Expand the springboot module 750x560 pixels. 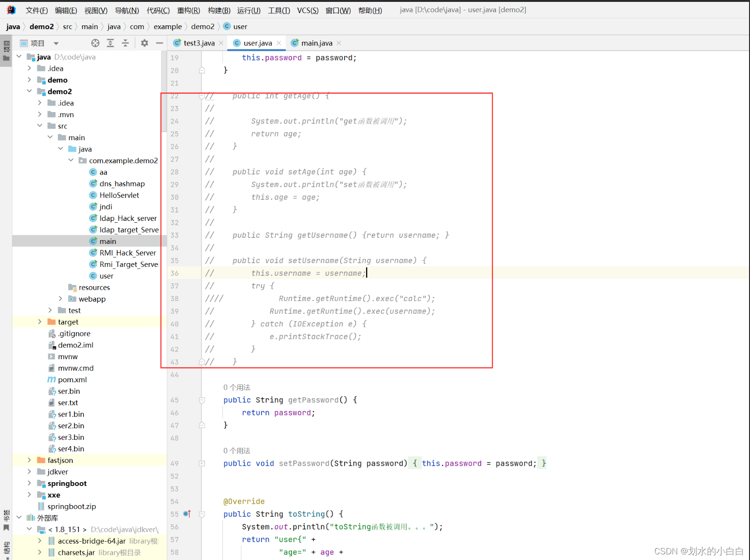[29, 483]
